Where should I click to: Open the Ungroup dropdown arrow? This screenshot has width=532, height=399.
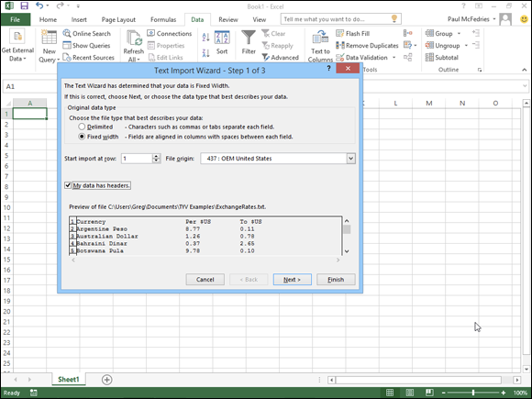(x=466, y=46)
